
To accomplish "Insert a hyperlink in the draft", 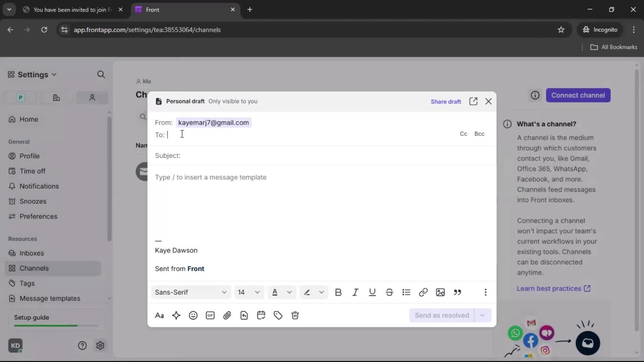I will click(423, 292).
